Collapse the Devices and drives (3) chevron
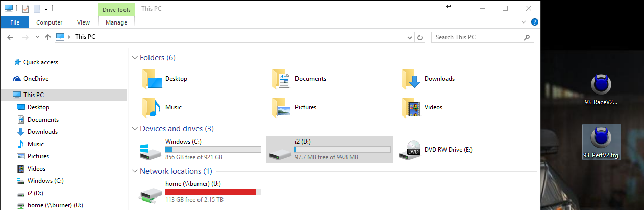This screenshot has height=210, width=644. tap(135, 129)
